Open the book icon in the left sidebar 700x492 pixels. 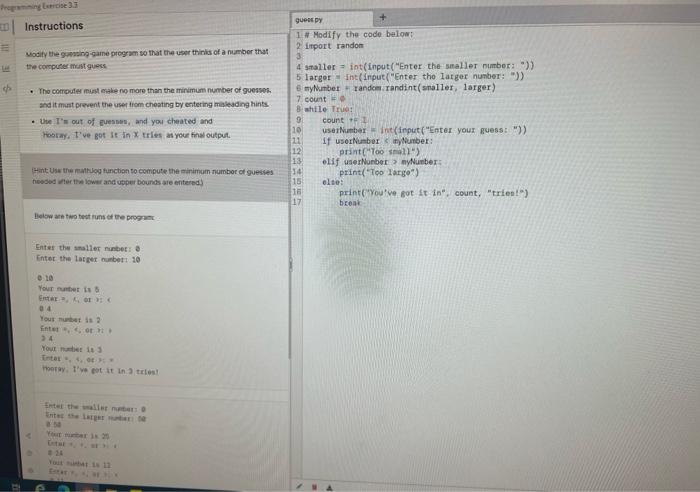point(4,27)
